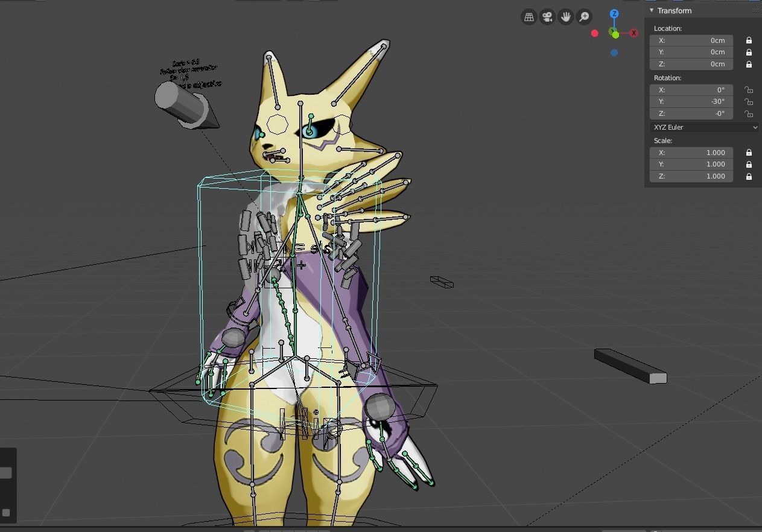
Task: Click the Scale X field showing 1.000
Action: pos(691,153)
